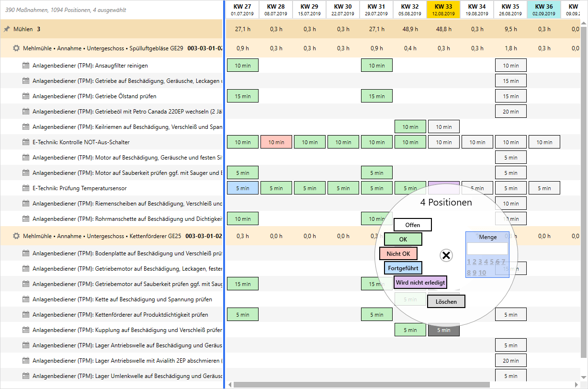Screen dimensions: 588x389
Task: Click calendar icon for Getriebe Ölstand prüfen
Action: click(26, 96)
